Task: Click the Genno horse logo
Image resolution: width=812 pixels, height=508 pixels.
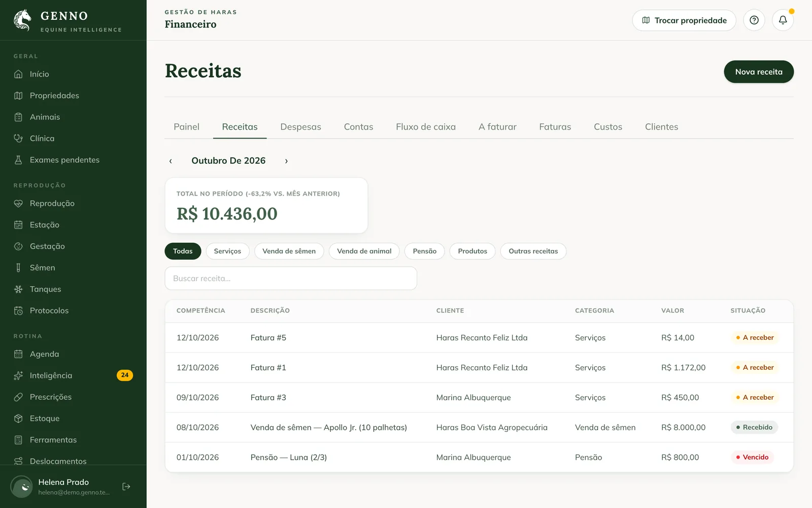Action: click(x=22, y=20)
